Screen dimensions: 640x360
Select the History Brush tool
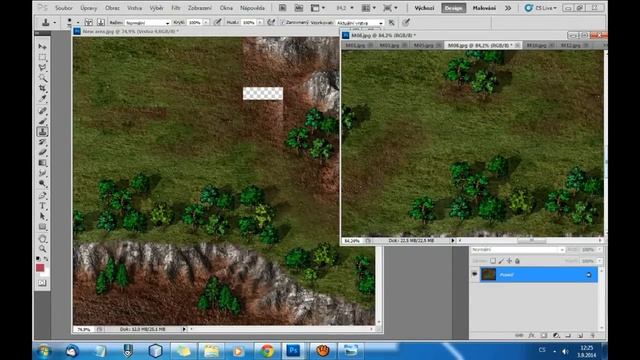(42, 142)
